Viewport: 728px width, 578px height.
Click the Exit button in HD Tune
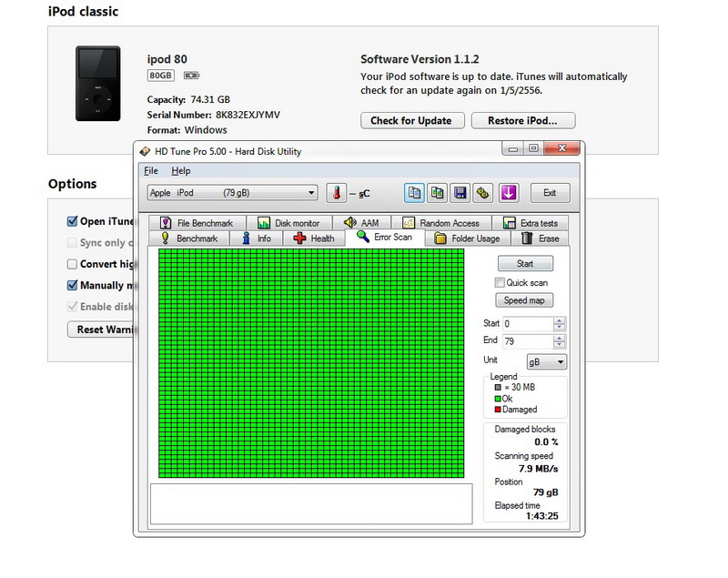tap(551, 193)
